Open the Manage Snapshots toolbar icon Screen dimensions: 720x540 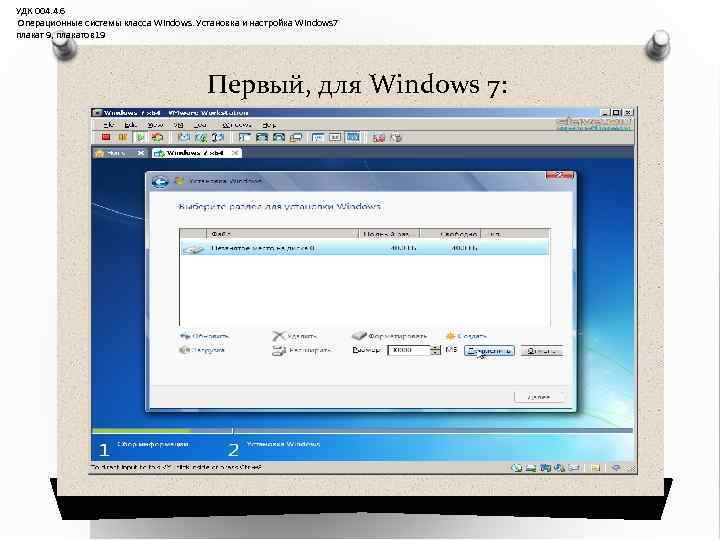pos(218,137)
